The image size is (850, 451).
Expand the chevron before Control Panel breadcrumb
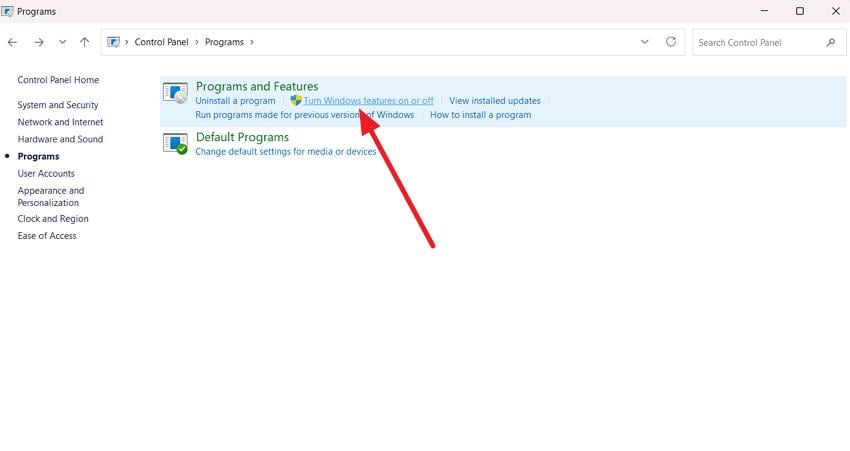[x=127, y=42]
